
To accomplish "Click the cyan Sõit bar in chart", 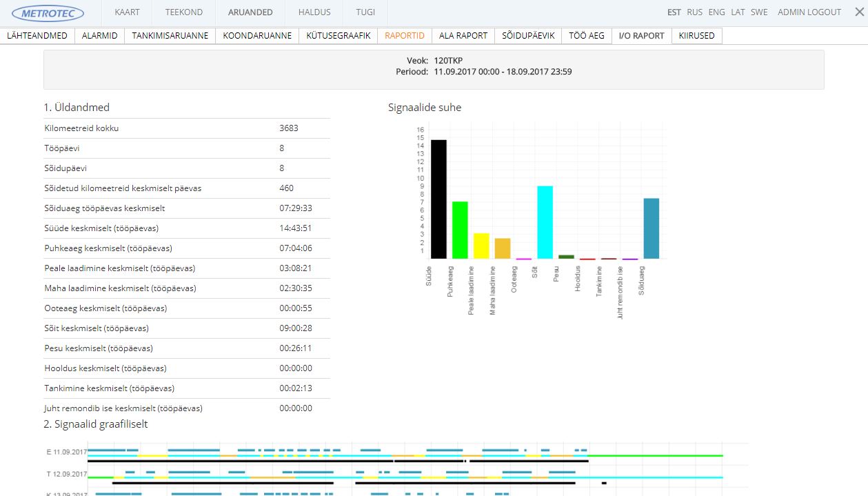I will pyautogui.click(x=545, y=222).
